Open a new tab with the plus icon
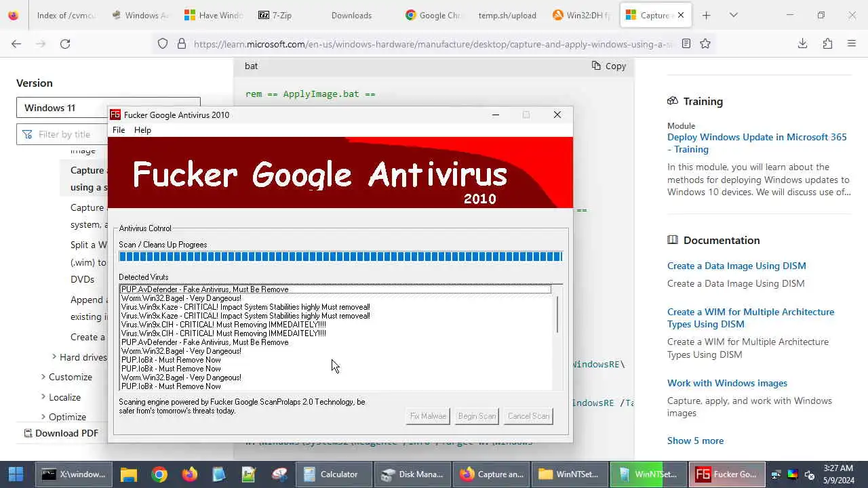Image resolution: width=868 pixels, height=488 pixels. (706, 15)
